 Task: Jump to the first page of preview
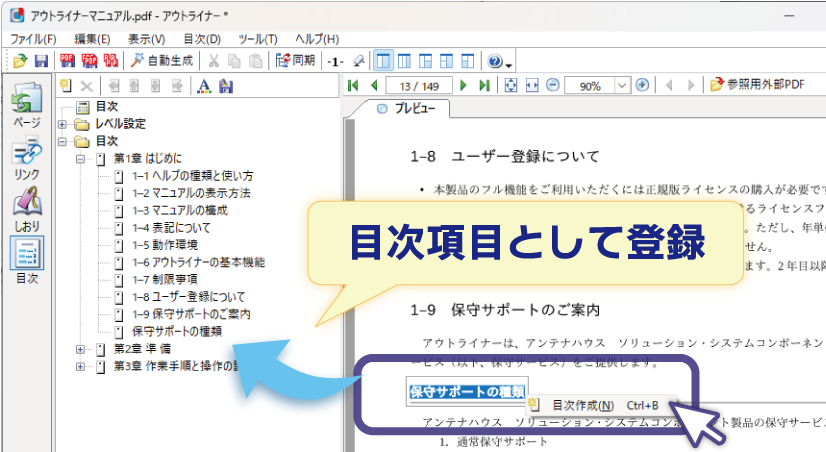[353, 85]
